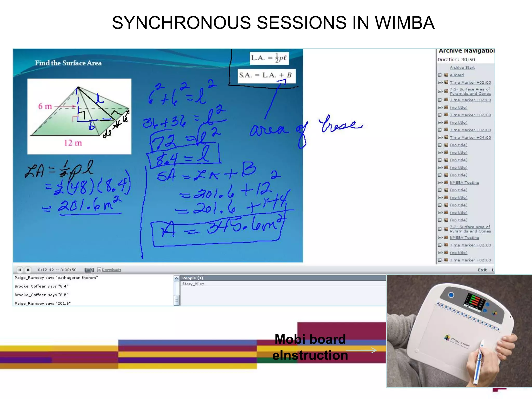The image size is (532, 399).
Task: Go to Time Marker +04:00
Action: 470,138
